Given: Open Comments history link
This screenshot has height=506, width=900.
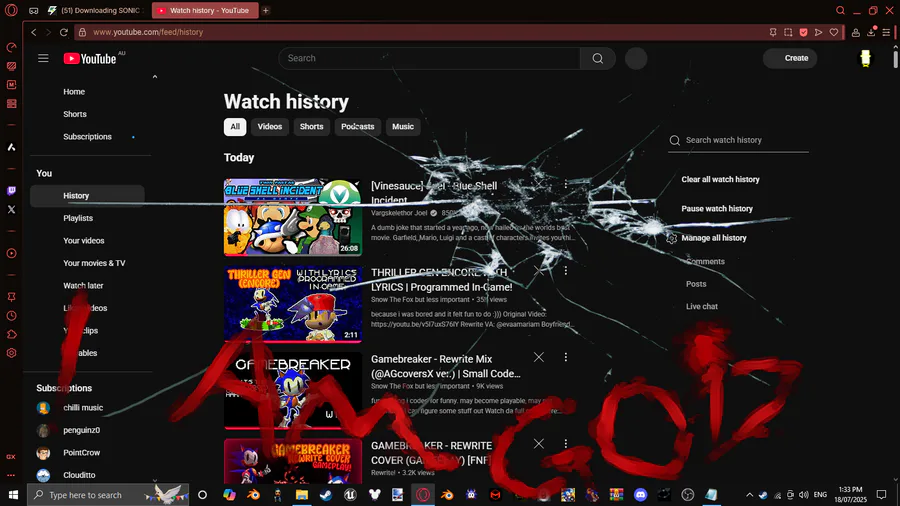Looking at the screenshot, I should [x=705, y=262].
